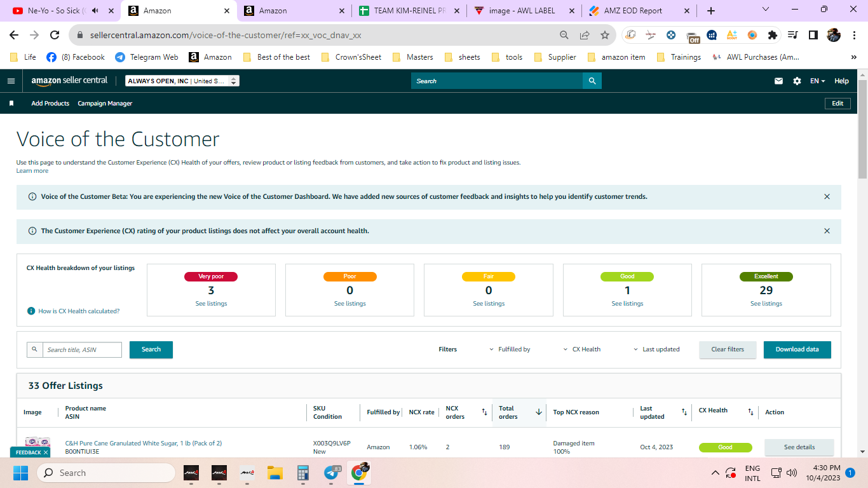868x488 pixels.
Task: Open the Chrome tab search chevron
Action: 766,10
